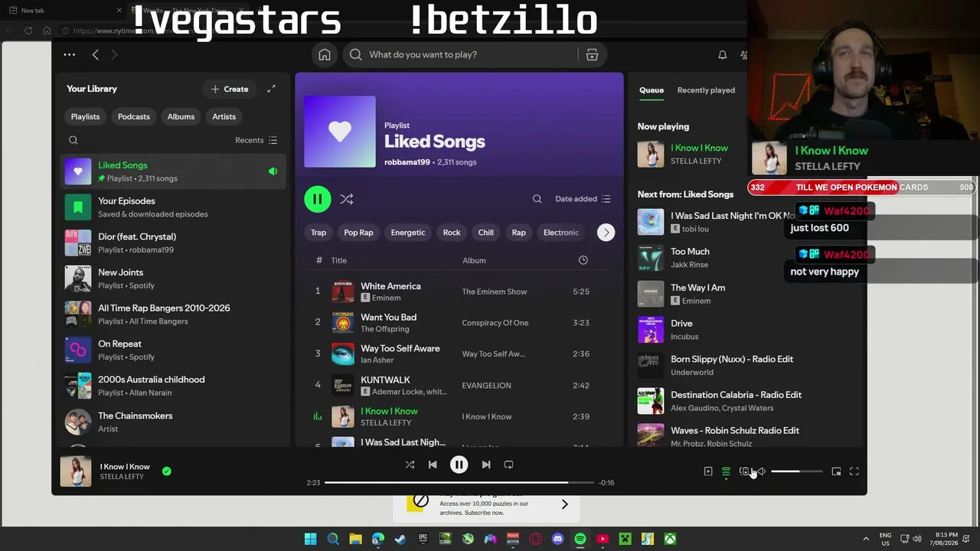Image resolution: width=980 pixels, height=551 pixels.
Task: Open the robbama199 profile link
Action: click(x=407, y=162)
